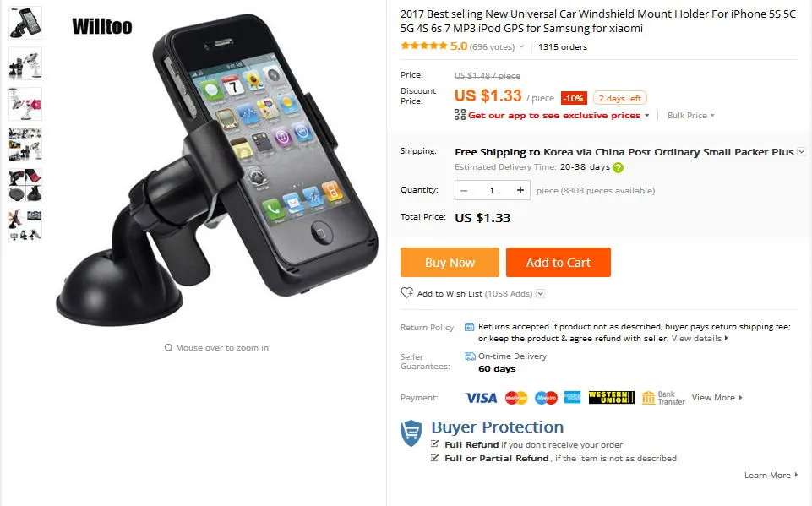Click the QR code app icon
Image resolution: width=812 pixels, height=506 pixels.
(460, 114)
